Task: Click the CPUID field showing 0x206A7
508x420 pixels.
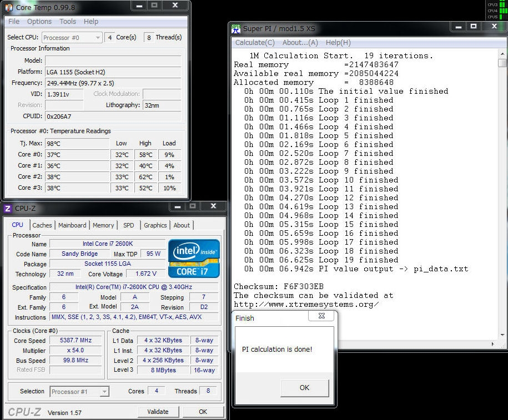Action: pyautogui.click(x=113, y=117)
